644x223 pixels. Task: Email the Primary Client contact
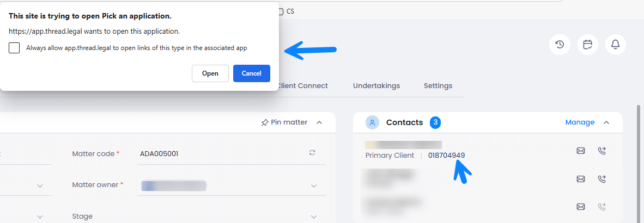[581, 151]
